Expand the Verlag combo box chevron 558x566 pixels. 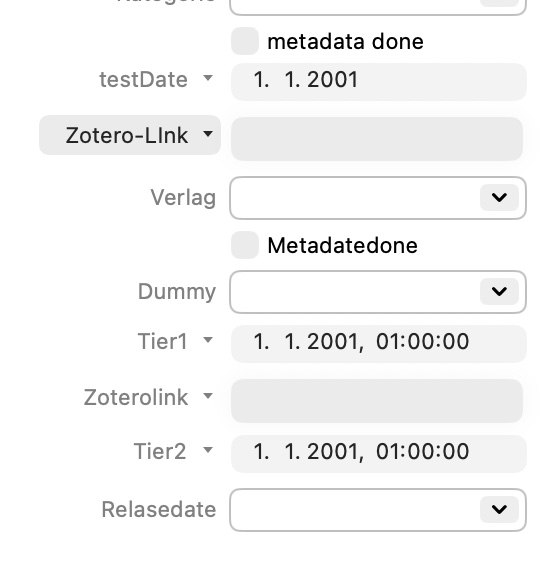[499, 197]
